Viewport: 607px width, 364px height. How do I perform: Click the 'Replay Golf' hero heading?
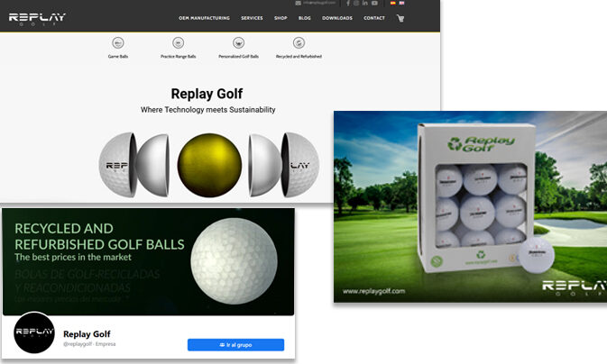click(207, 94)
